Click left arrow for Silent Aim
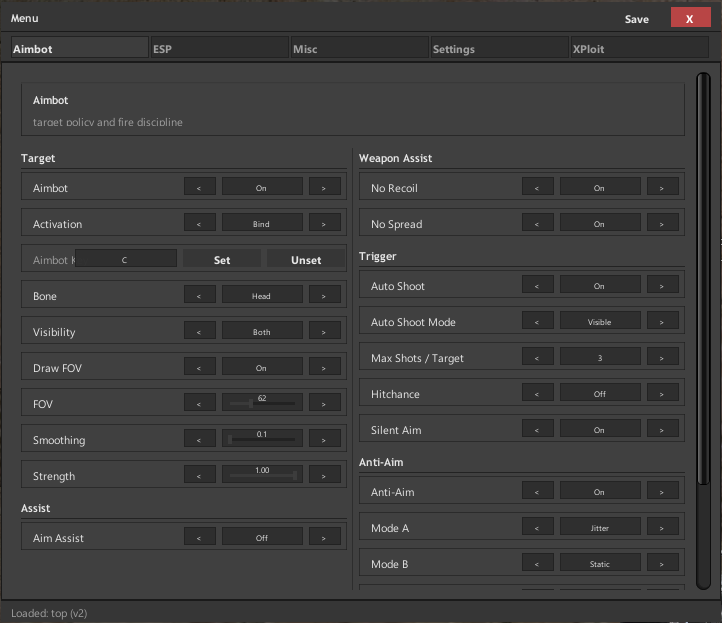The image size is (722, 623). point(537,429)
